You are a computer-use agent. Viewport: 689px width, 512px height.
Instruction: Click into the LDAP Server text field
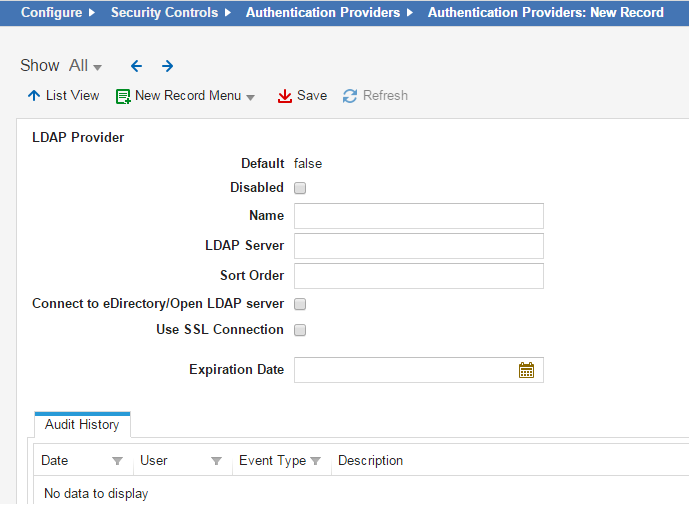point(418,246)
